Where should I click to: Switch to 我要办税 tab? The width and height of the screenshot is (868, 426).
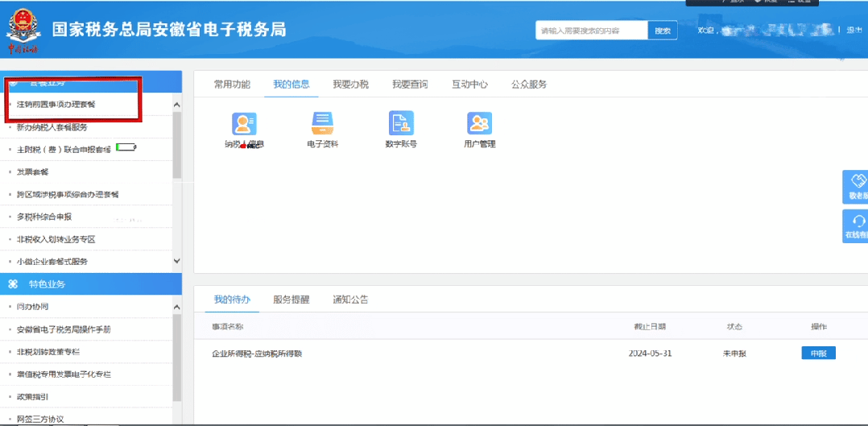350,85
